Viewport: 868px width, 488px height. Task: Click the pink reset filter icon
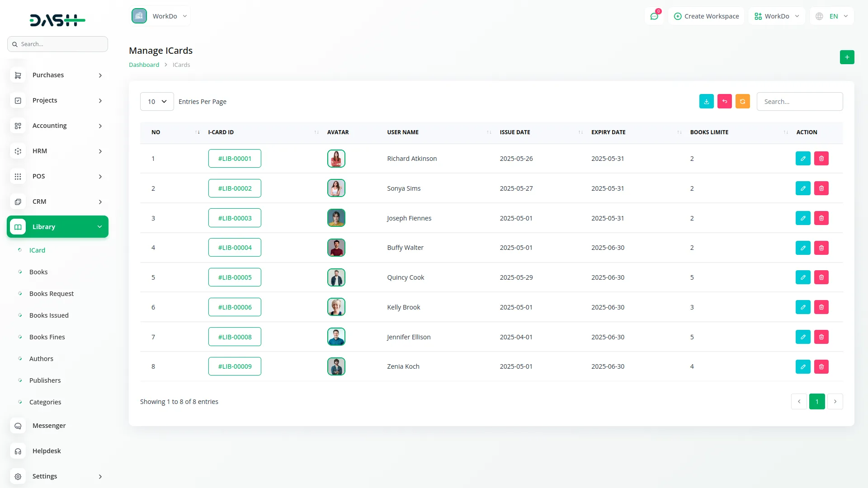click(725, 101)
